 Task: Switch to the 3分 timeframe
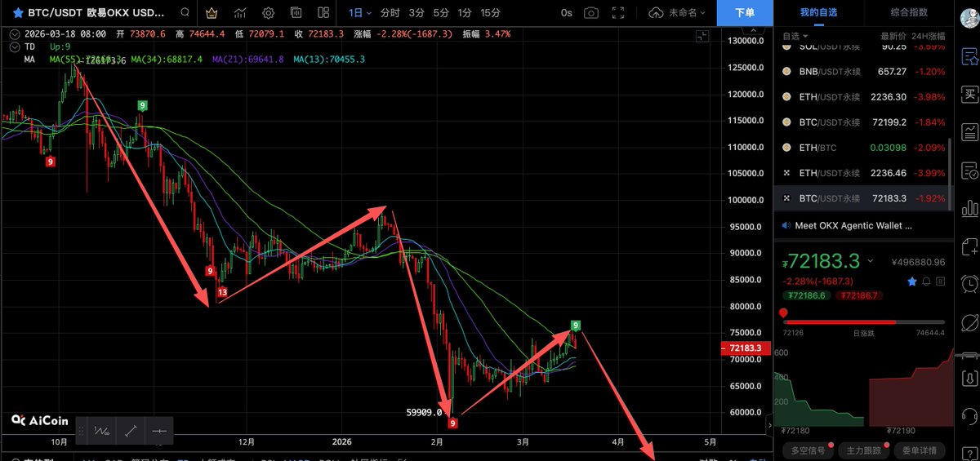(x=416, y=13)
